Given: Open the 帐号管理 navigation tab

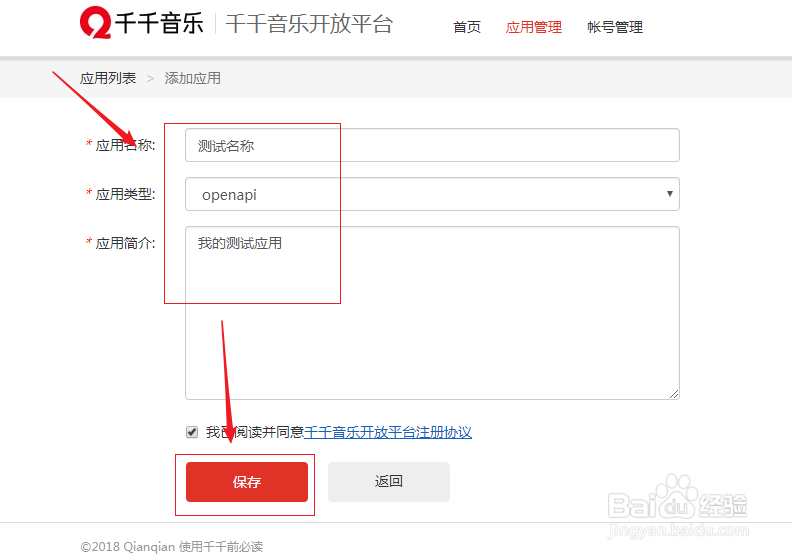Looking at the screenshot, I should coord(615,27).
